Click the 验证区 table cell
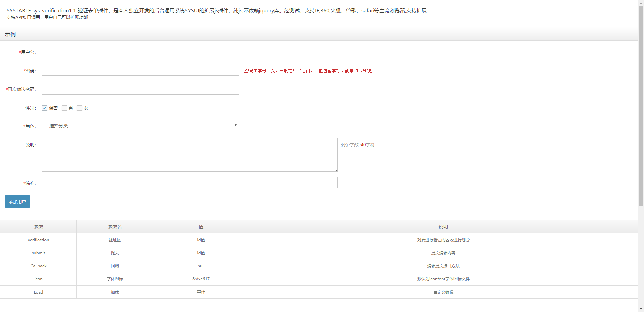Image resolution: width=644 pixels, height=312 pixels. 115,240
